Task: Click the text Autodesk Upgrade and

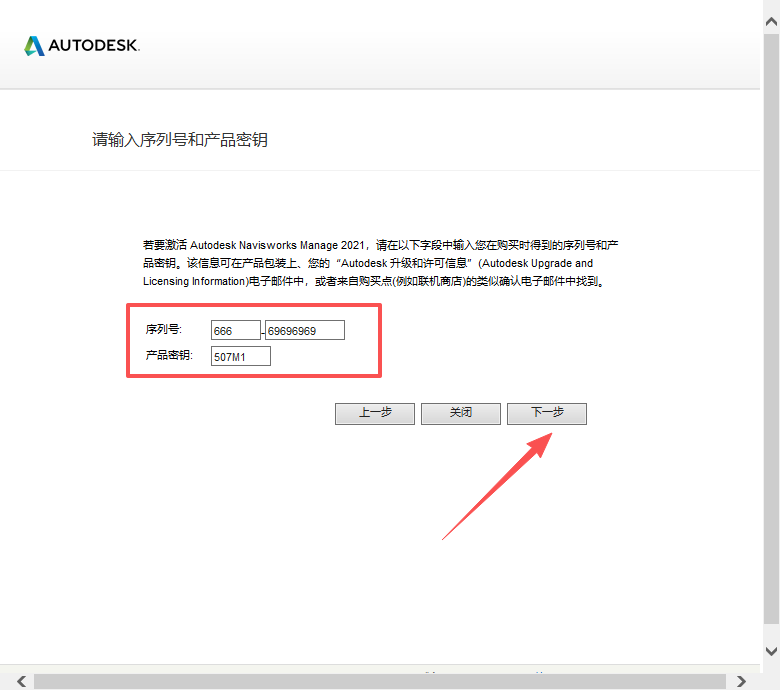Action: coord(537,263)
